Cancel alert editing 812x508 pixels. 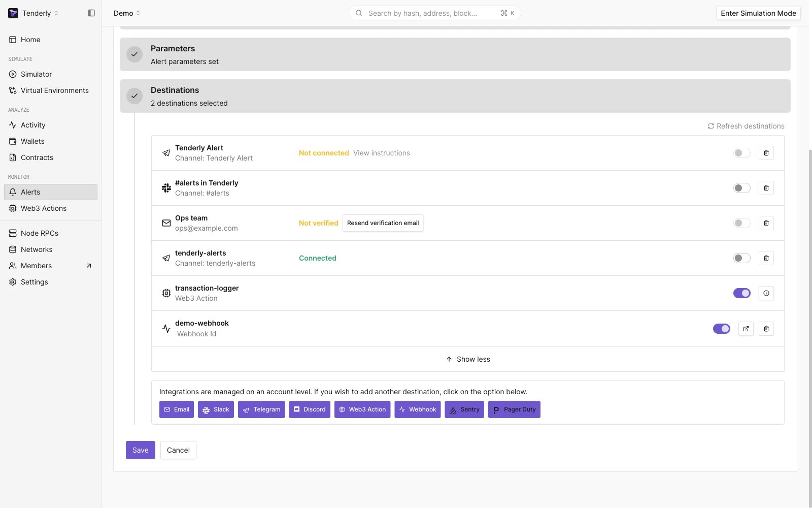(178, 450)
